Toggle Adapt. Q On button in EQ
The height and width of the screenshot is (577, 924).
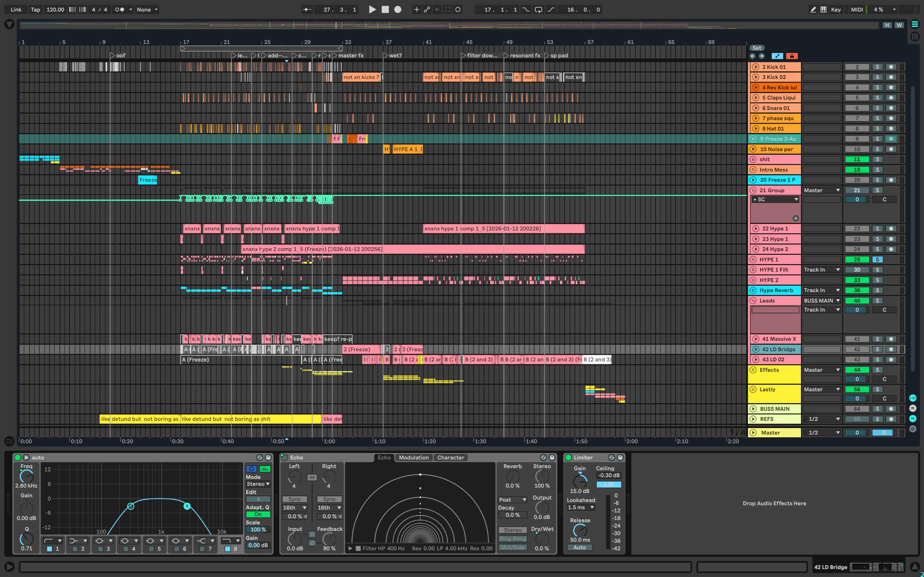[x=258, y=514]
